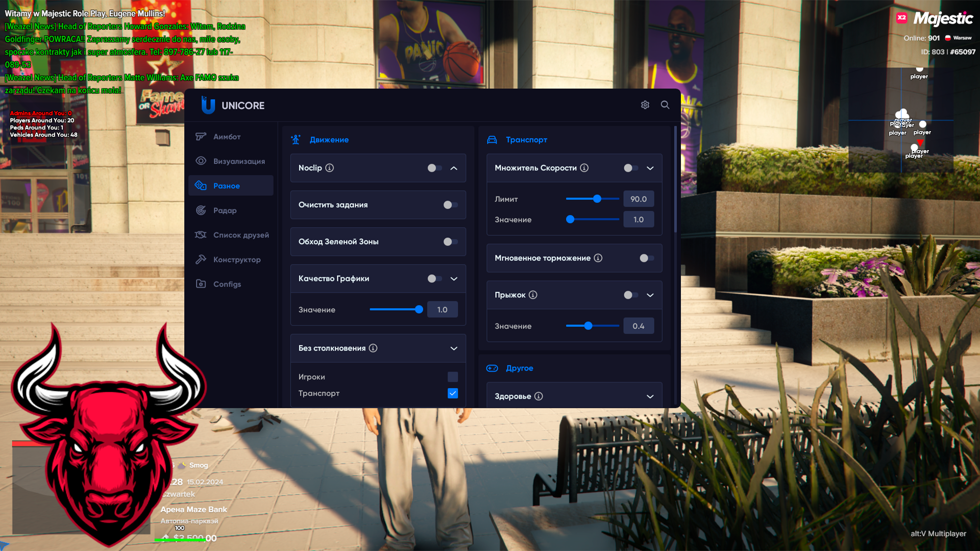
Task: Click info icon next to Здоровье
Action: (538, 396)
